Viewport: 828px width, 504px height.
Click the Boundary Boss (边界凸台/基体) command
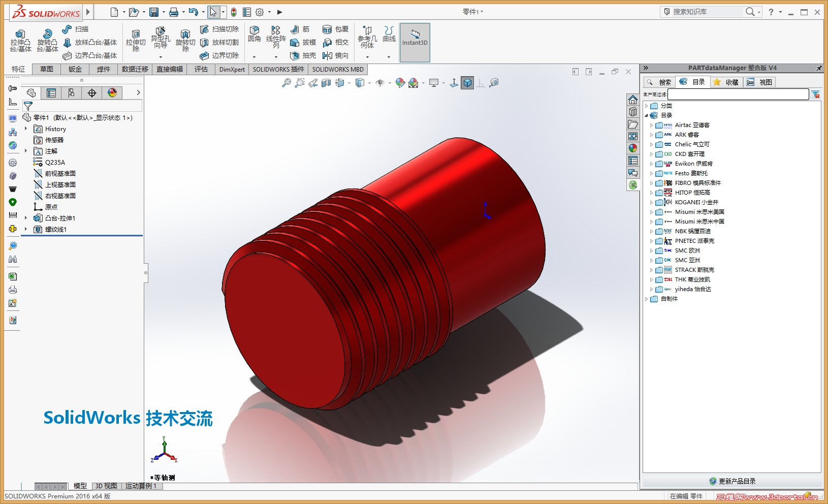(x=89, y=56)
